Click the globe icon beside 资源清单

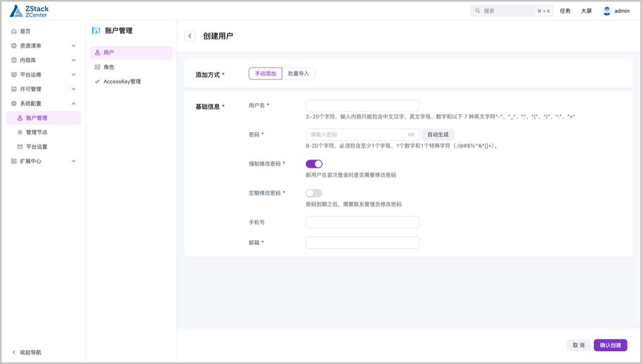pos(14,46)
